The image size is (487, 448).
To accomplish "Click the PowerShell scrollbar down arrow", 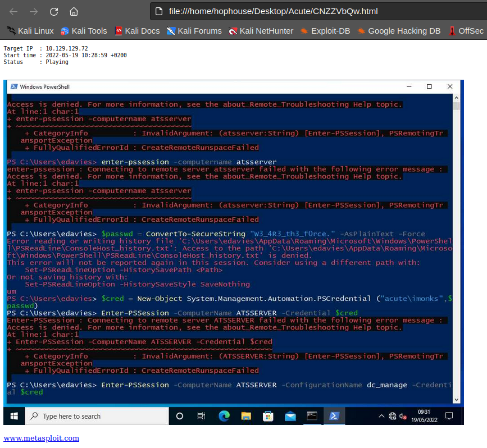I will (x=457, y=400).
